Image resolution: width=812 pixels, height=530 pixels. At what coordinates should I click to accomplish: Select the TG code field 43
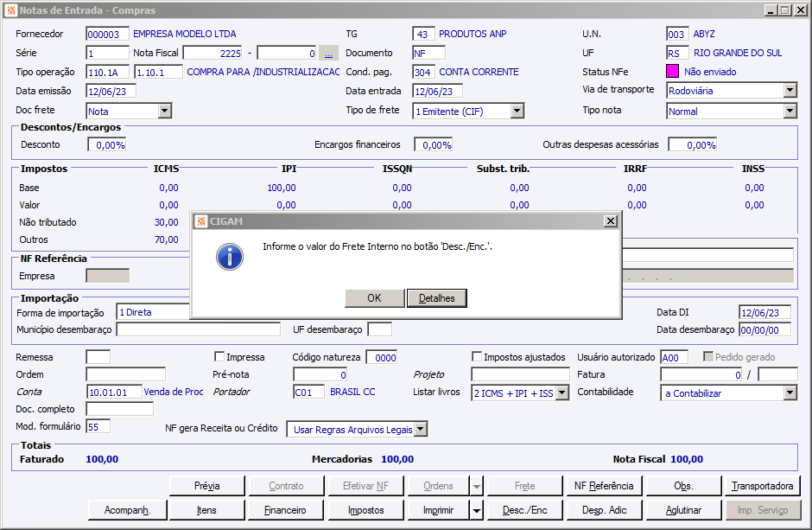[x=423, y=34]
